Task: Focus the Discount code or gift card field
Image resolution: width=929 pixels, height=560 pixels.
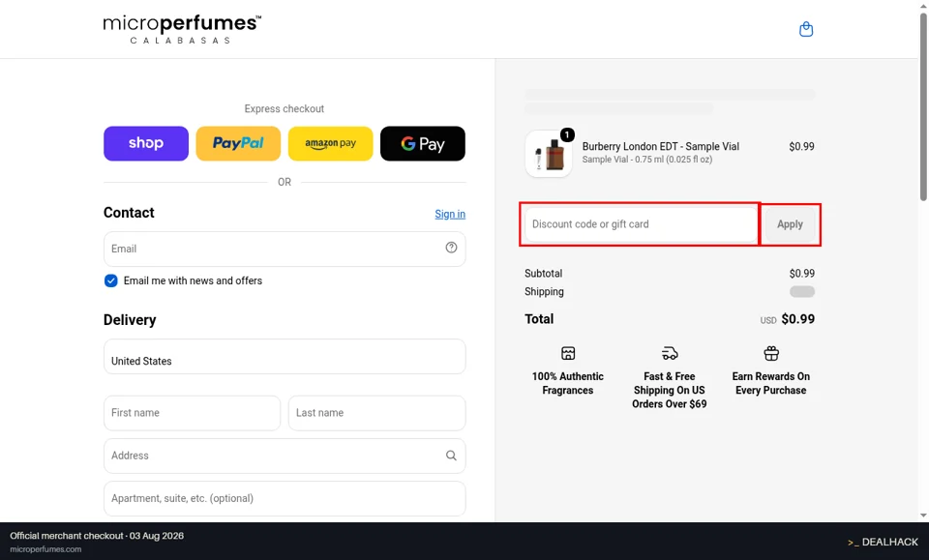Action: point(641,224)
